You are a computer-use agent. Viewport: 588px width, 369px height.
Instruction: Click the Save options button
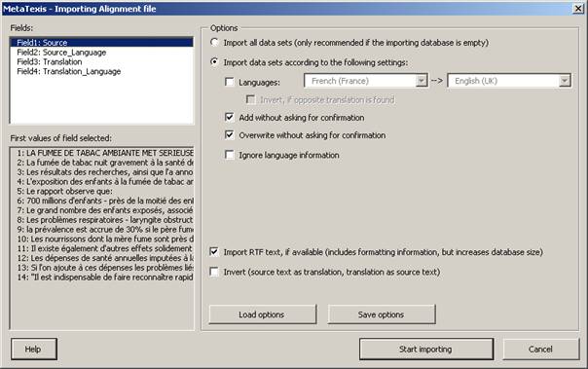(382, 314)
